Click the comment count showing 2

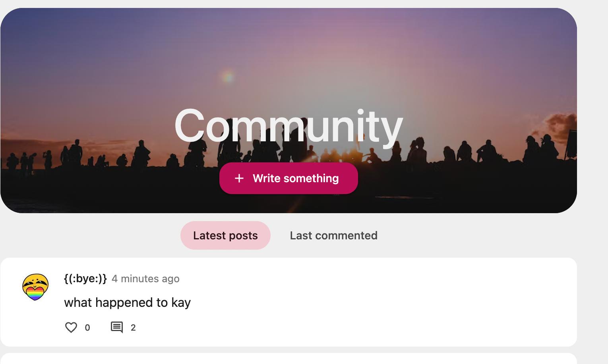133,328
